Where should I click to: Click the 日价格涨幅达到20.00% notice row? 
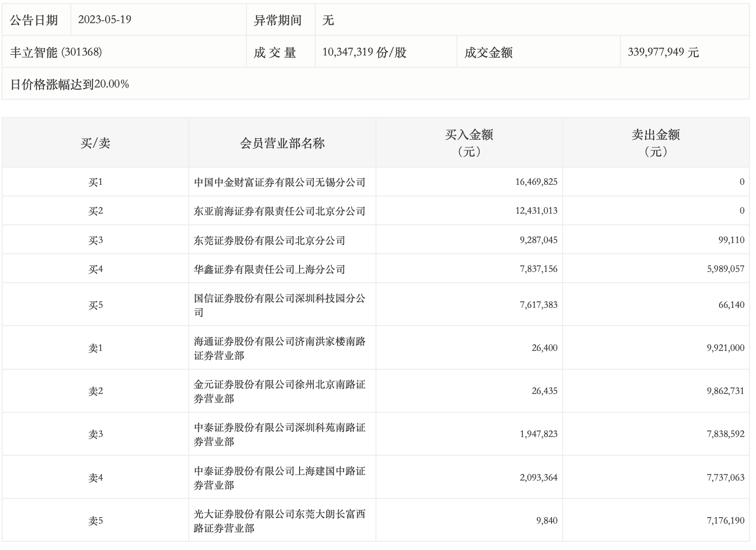[70, 84]
